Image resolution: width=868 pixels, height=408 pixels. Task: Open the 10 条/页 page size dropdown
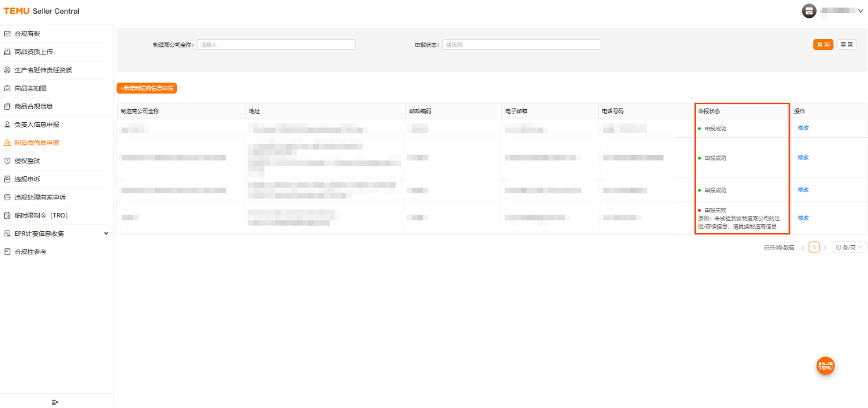[x=849, y=248]
